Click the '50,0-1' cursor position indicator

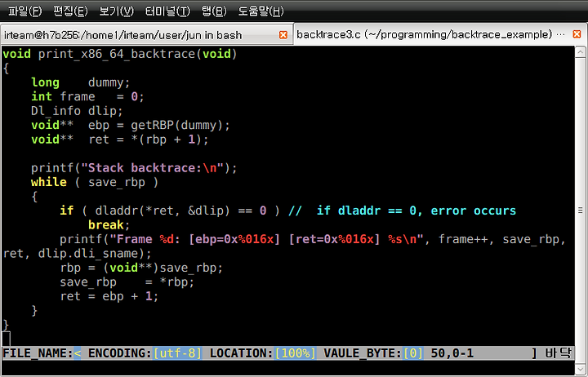[x=452, y=353]
